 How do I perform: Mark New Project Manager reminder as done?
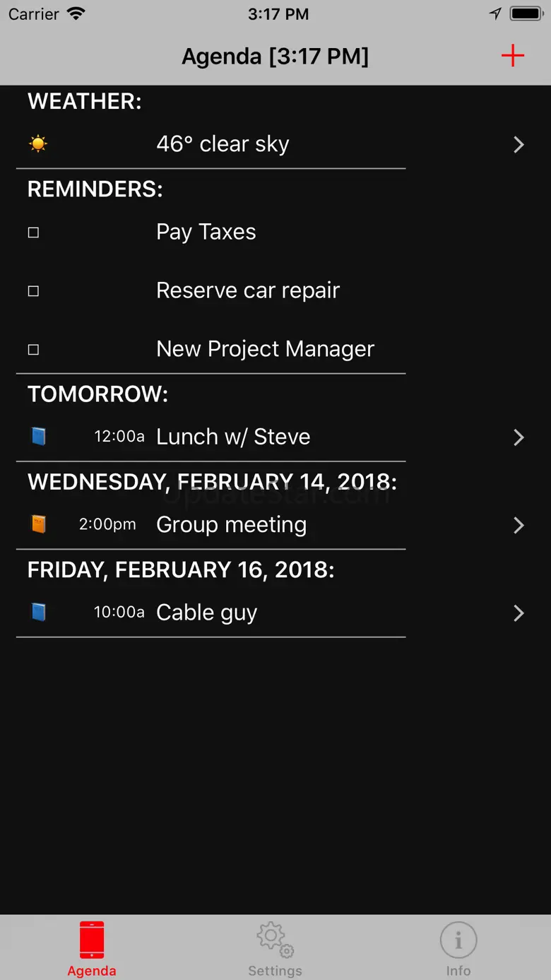click(x=33, y=350)
